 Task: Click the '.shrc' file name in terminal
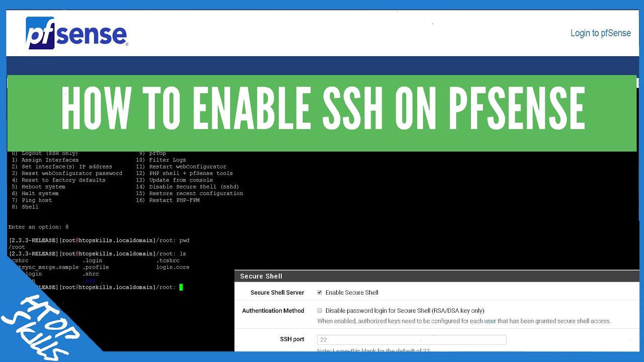91,274
